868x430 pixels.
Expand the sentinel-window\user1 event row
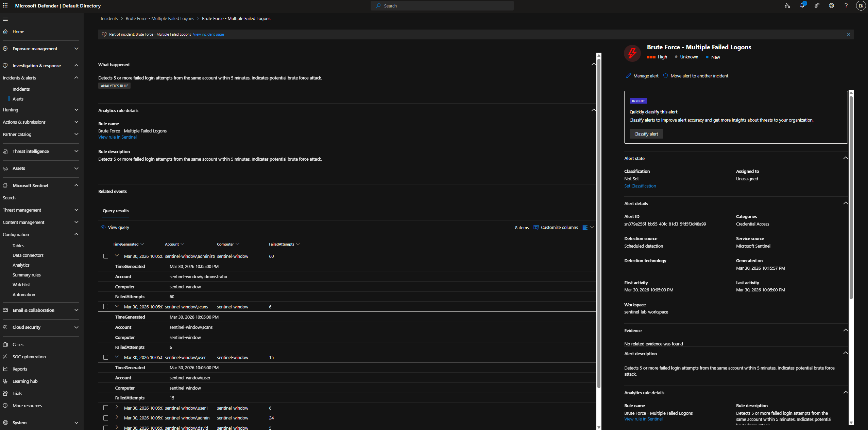tap(117, 407)
